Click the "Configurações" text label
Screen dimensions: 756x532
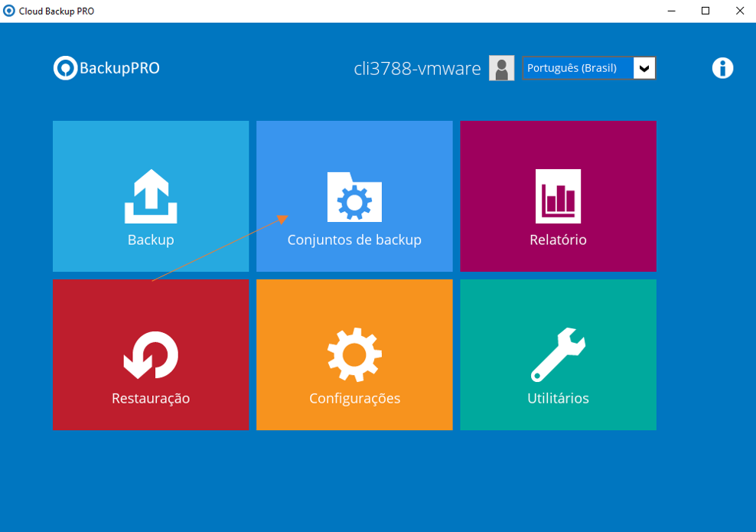354,398
